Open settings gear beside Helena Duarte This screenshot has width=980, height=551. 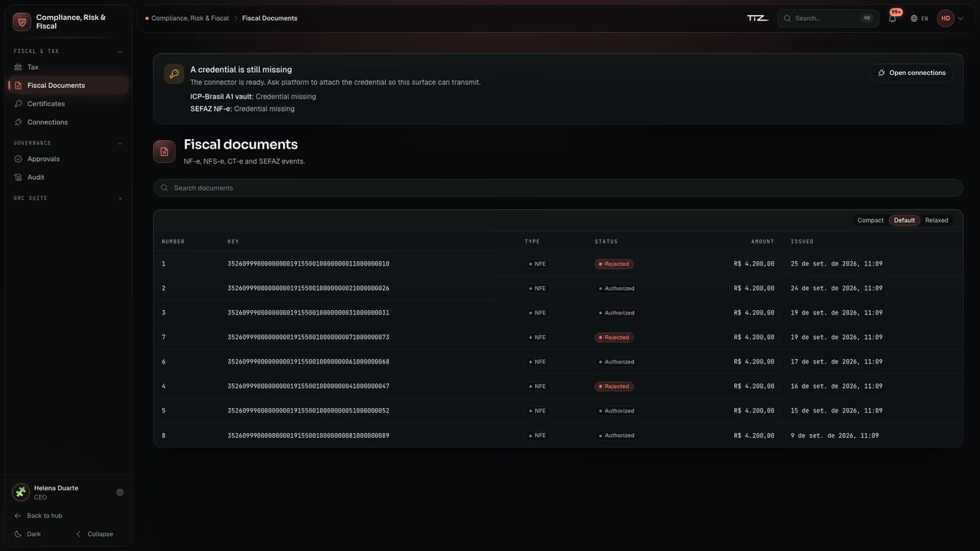pos(119,493)
